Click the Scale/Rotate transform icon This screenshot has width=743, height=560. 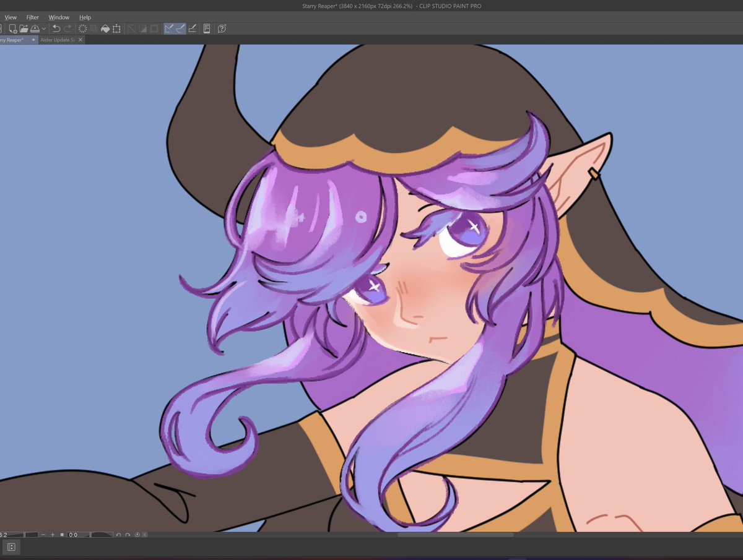[x=116, y=28]
